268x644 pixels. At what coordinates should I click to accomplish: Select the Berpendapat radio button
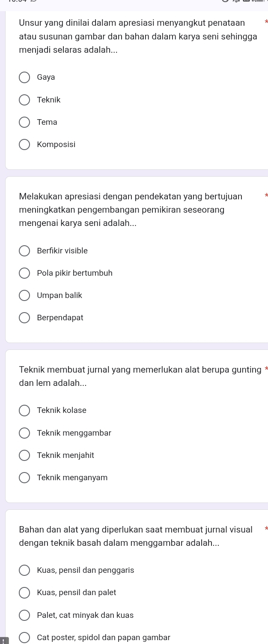[x=24, y=318]
